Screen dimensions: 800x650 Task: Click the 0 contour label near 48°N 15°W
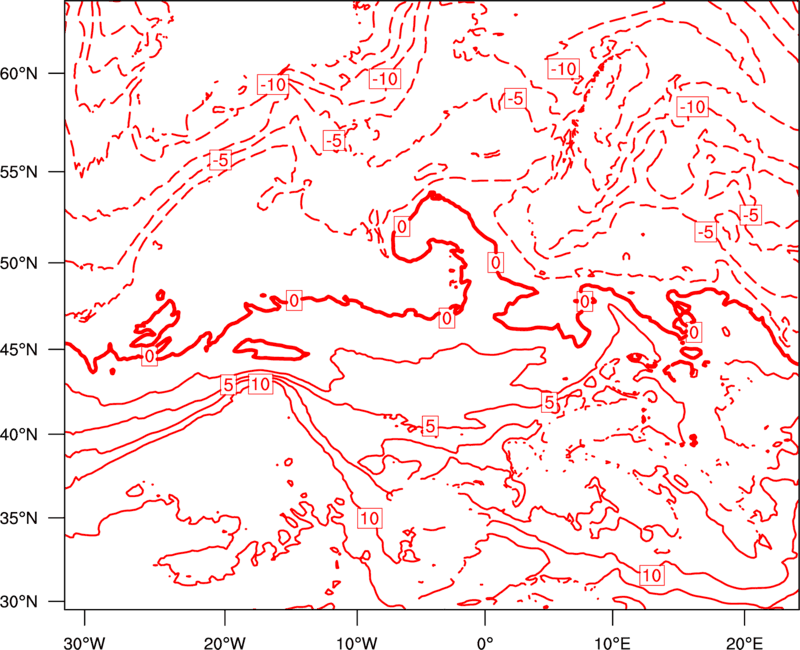tap(294, 301)
